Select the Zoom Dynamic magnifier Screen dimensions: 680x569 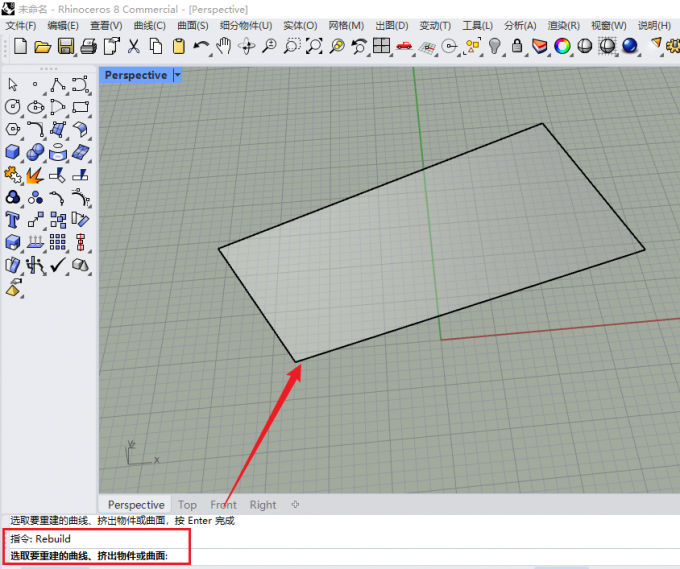269,46
